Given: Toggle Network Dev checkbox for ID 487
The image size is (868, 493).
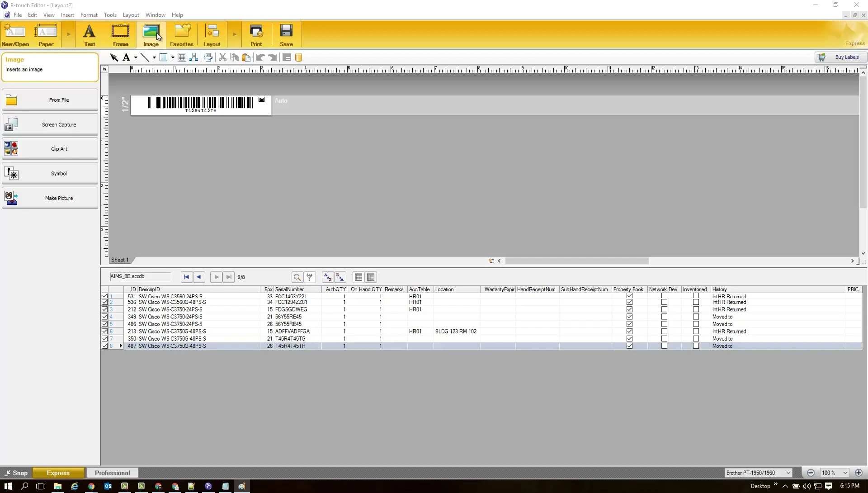Looking at the screenshot, I should coord(664,346).
